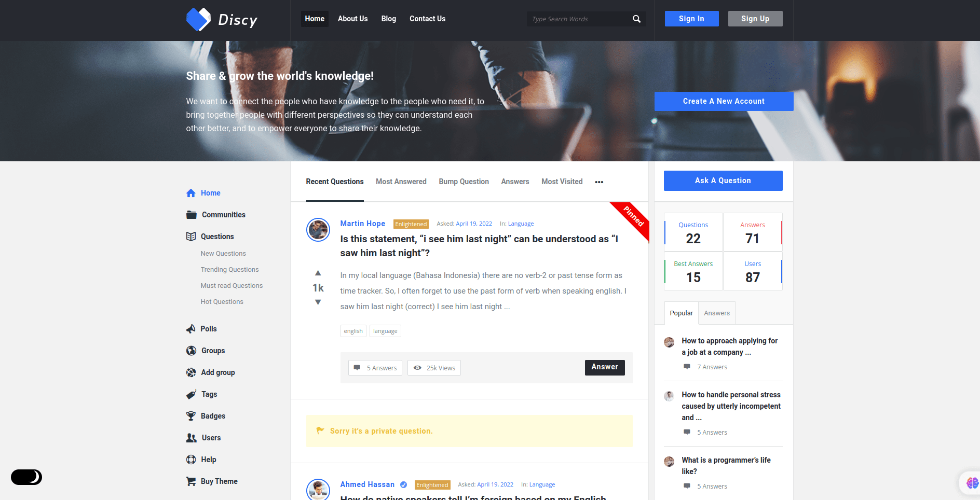Toggle the dark mode switch bottom left
Image resolution: width=980 pixels, height=500 pixels.
26,477
